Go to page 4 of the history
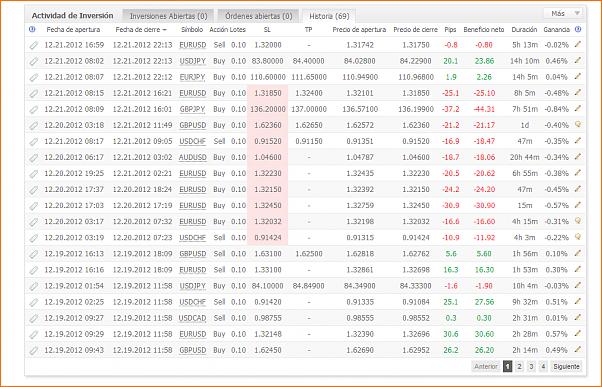This screenshot has width=602, height=387. point(543,367)
